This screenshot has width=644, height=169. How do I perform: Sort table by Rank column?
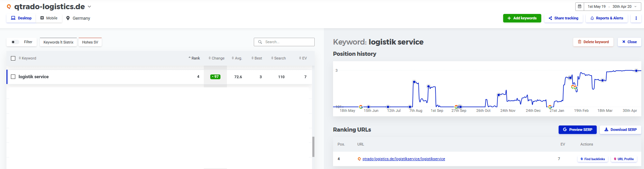point(194,58)
